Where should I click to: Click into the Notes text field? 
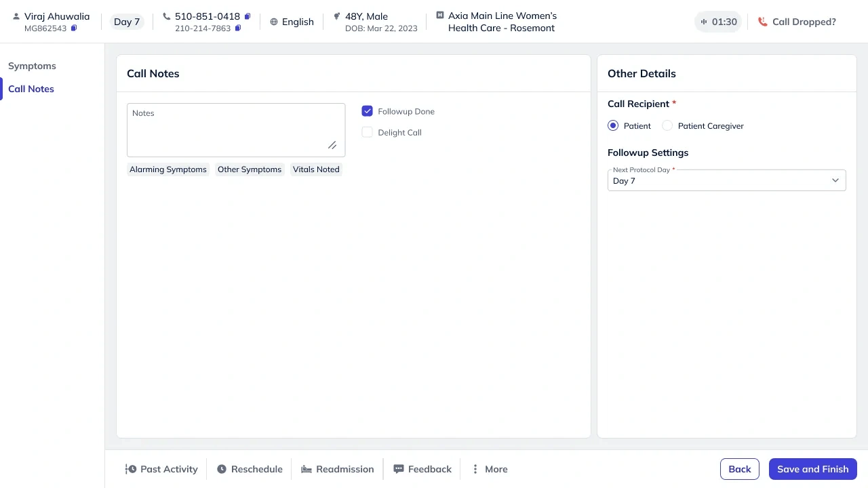[236, 130]
